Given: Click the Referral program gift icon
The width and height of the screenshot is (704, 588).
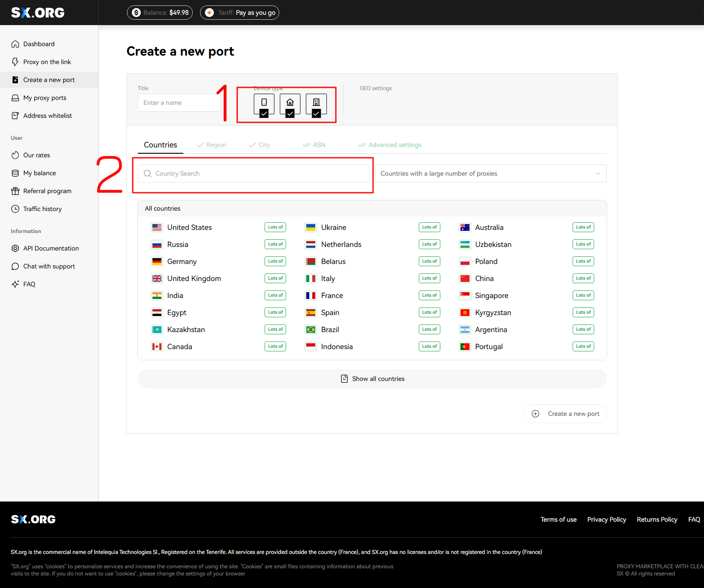Looking at the screenshot, I should tap(15, 191).
